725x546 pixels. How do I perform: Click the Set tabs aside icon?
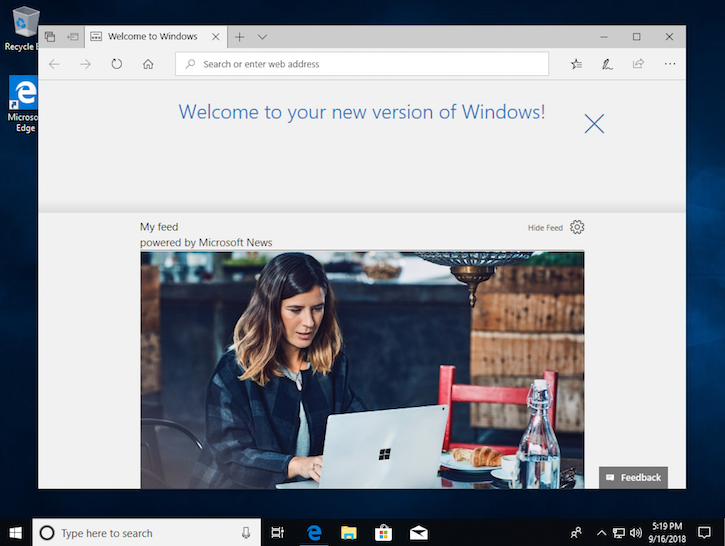click(x=73, y=37)
